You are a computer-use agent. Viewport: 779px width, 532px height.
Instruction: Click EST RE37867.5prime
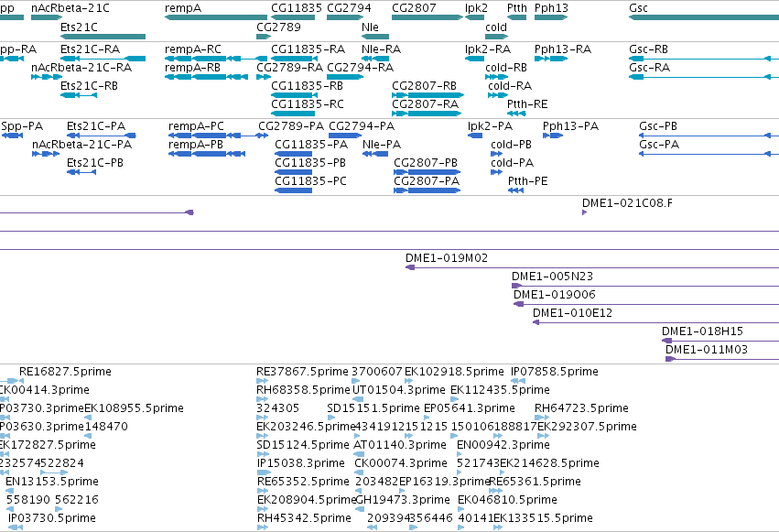click(303, 372)
